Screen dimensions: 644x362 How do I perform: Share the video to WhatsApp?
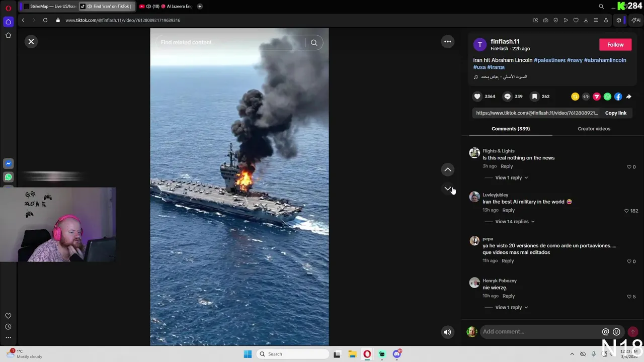(607, 97)
